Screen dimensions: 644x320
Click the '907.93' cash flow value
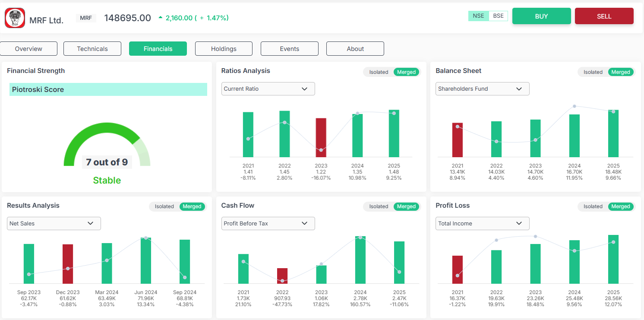[282, 298]
